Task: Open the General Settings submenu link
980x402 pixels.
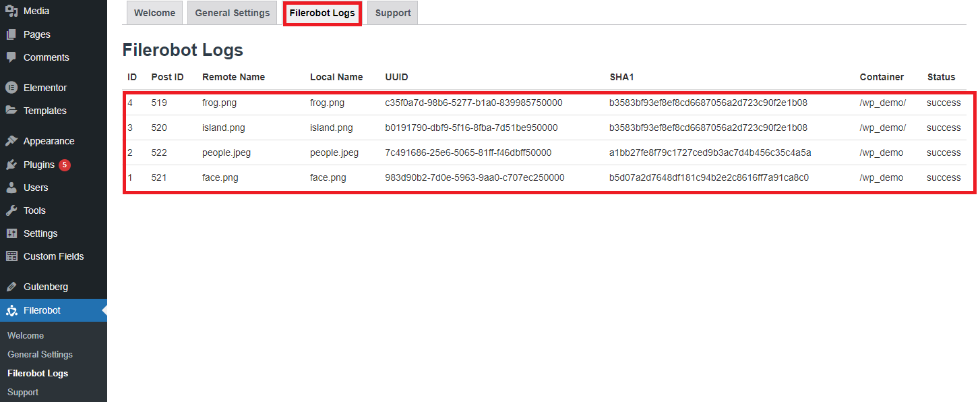Action: tap(40, 354)
